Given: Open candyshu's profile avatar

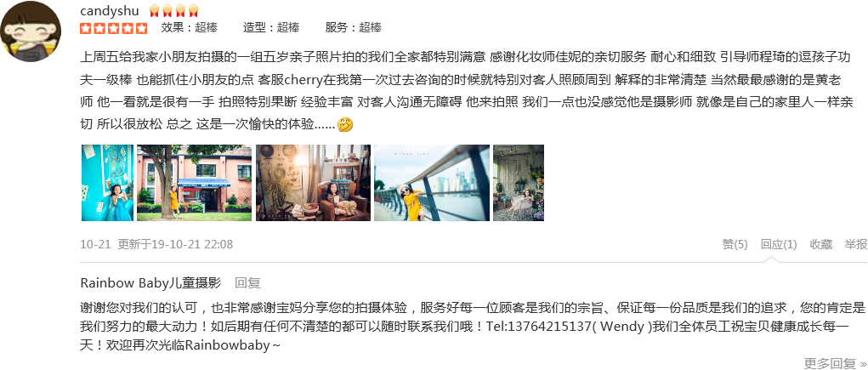Looking at the screenshot, I should tap(31, 31).
